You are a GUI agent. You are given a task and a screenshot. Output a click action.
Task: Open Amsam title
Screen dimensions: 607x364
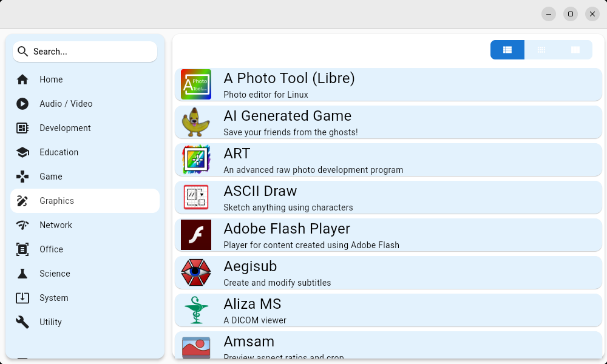[x=249, y=342]
